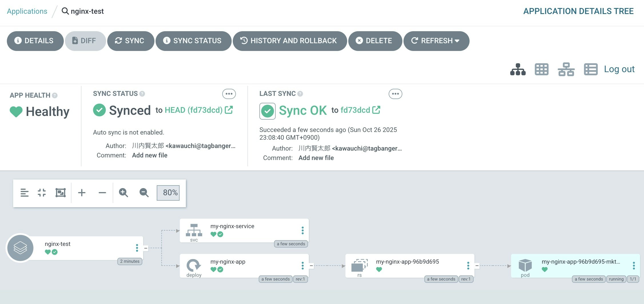Click the DIFF button
This screenshot has width=644, height=304.
tap(85, 41)
